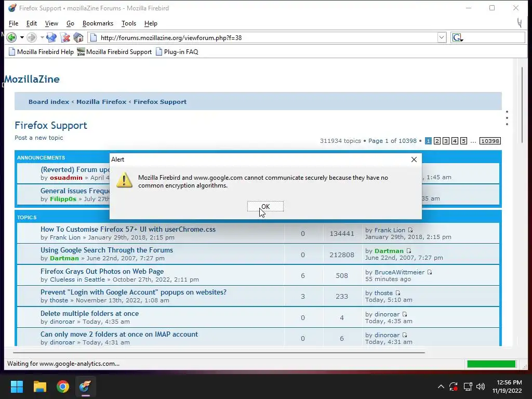Click the Firebird throbber in the menu bar
This screenshot has width=532, height=399.
pos(520,23)
